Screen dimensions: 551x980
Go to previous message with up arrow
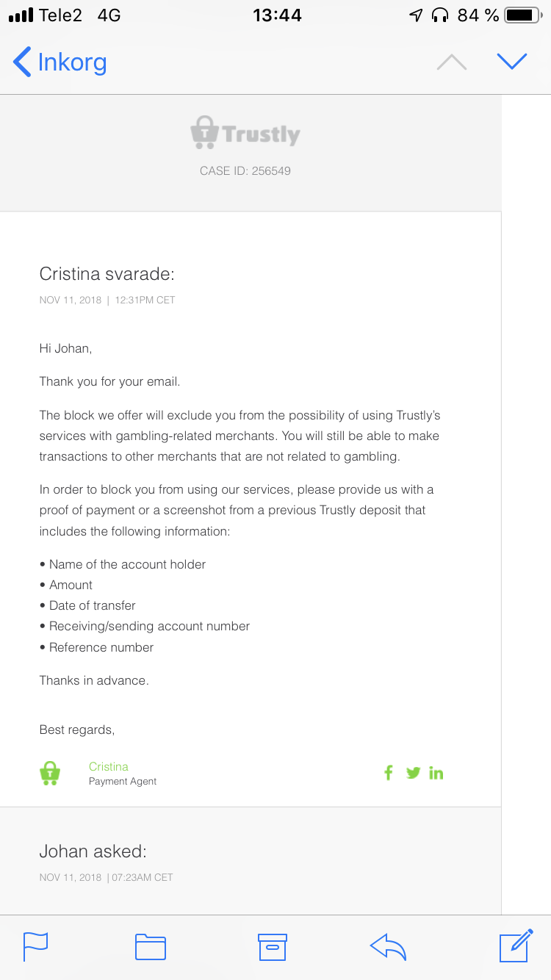point(451,62)
